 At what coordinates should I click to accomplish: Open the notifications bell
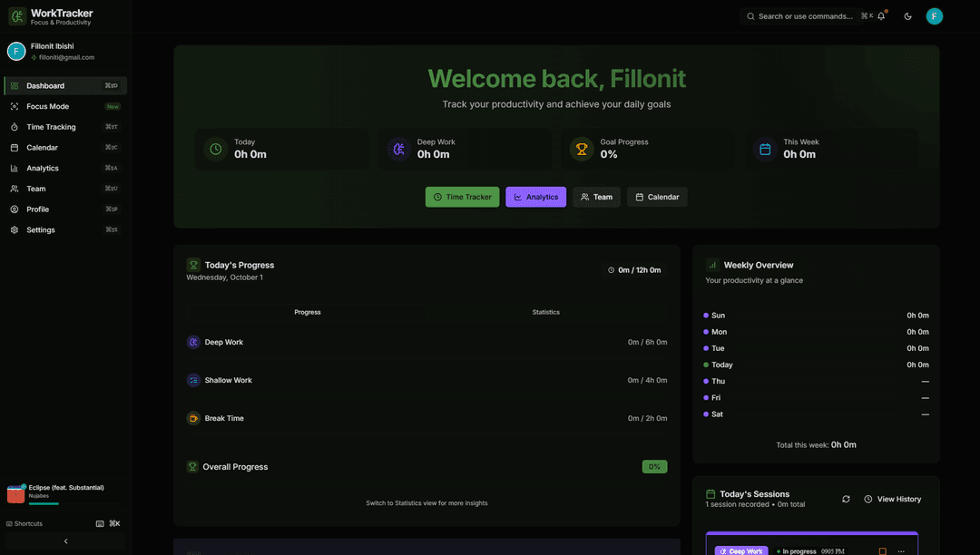click(x=881, y=16)
